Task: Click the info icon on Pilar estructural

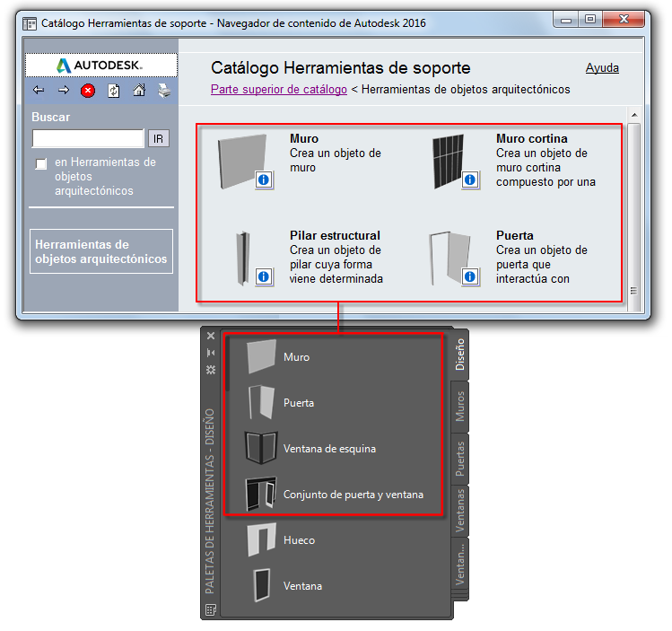Action: pyautogui.click(x=264, y=276)
